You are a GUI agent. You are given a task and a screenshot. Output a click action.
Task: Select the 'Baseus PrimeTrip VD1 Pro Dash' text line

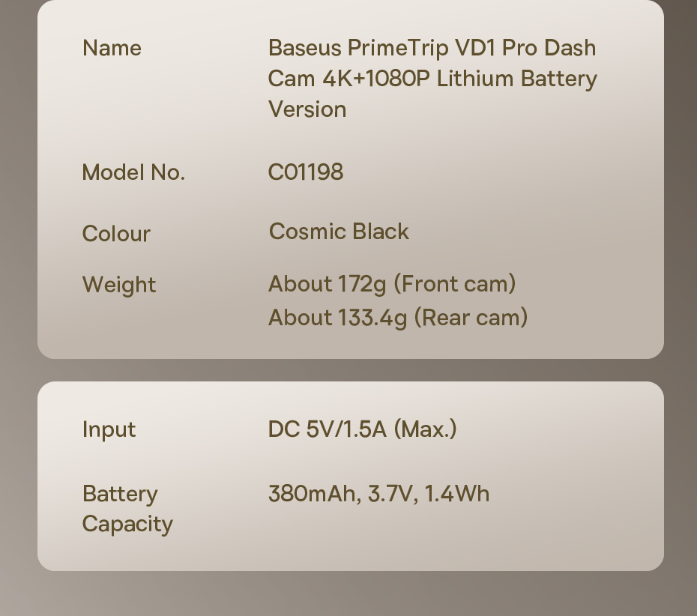click(432, 48)
